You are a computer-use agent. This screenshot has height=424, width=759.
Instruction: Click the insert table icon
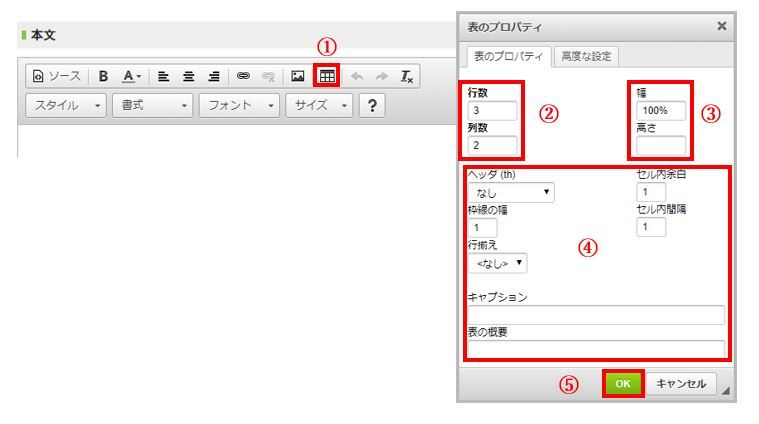(x=327, y=76)
